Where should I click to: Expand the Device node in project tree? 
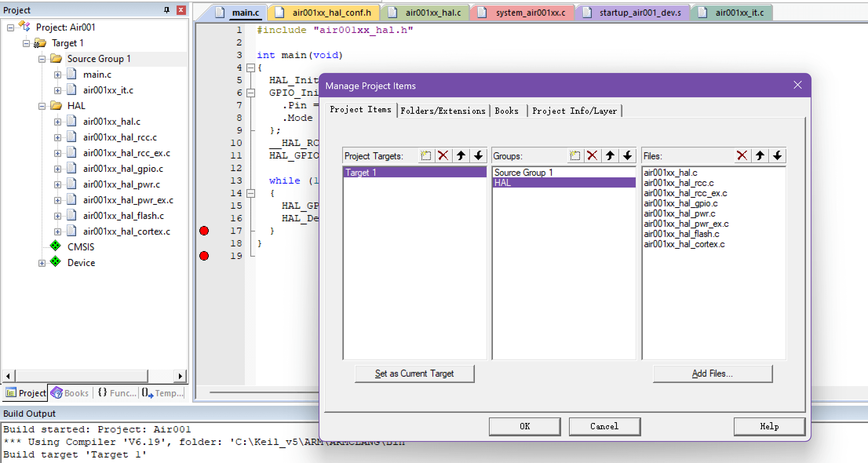[42, 263]
